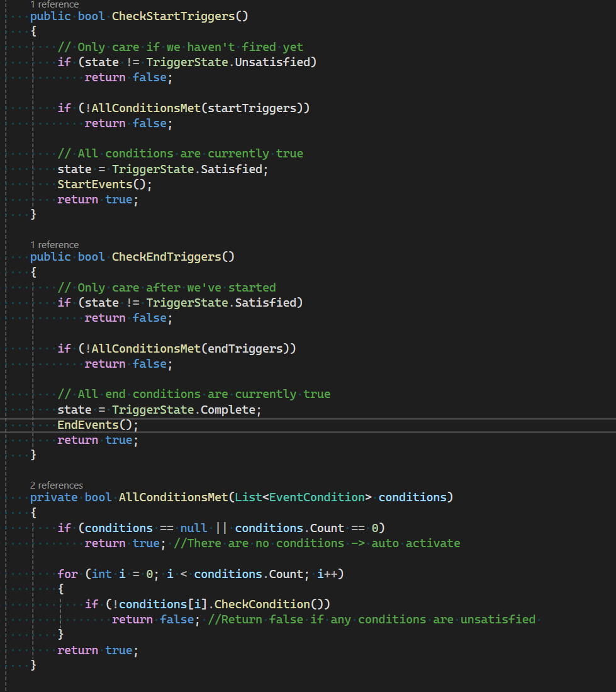Place cursor on the StartEvents call
Viewport: 616px width, 692px height.
click(x=94, y=184)
